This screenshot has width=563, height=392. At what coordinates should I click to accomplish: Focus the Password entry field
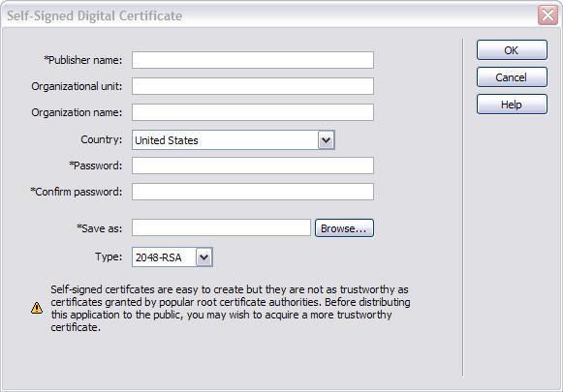(252, 166)
